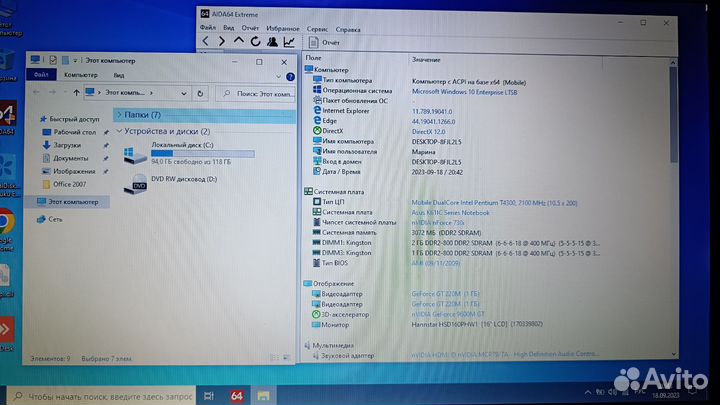Switch to AIDA64 taskbar button
The height and width of the screenshot is (405, 720).
[x=237, y=396]
